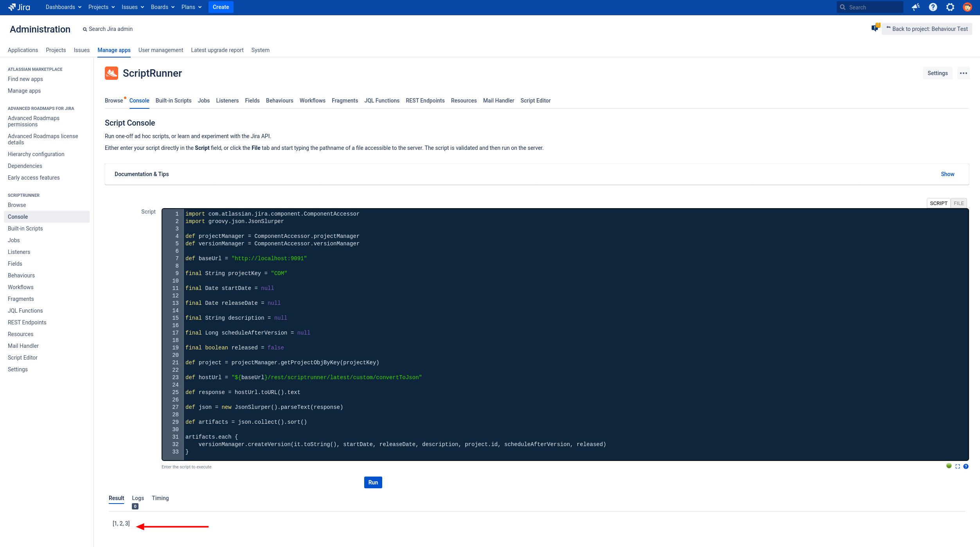The height and width of the screenshot is (547, 980).
Task: Expand the script editor to fullscreen
Action: 957,466
